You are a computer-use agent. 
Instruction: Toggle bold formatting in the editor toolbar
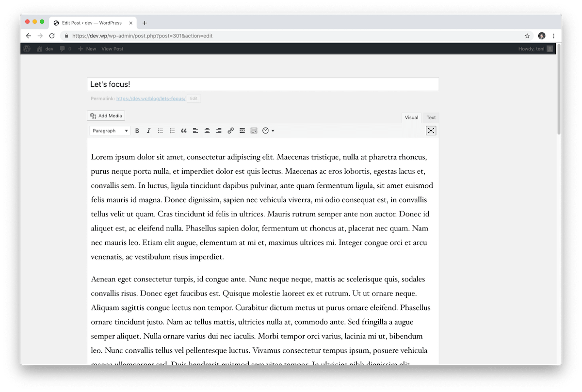coord(137,131)
